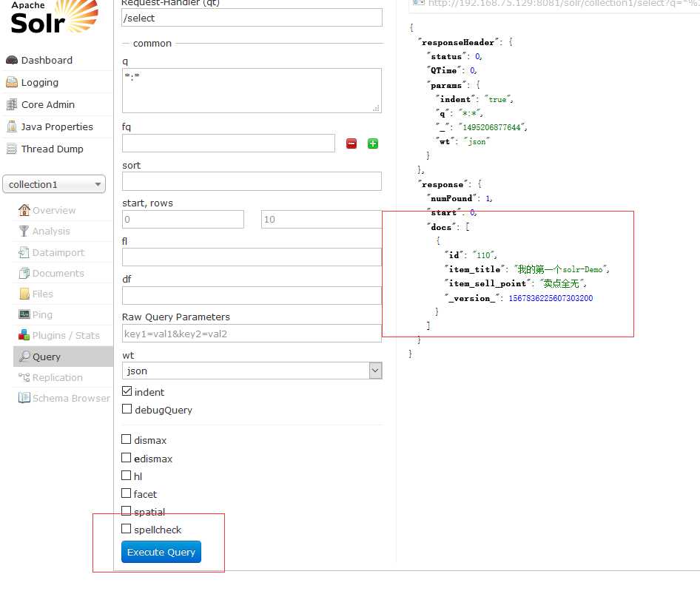This screenshot has height=591, width=700.
Task: Click the "numFound" key in response
Action: 451,198
